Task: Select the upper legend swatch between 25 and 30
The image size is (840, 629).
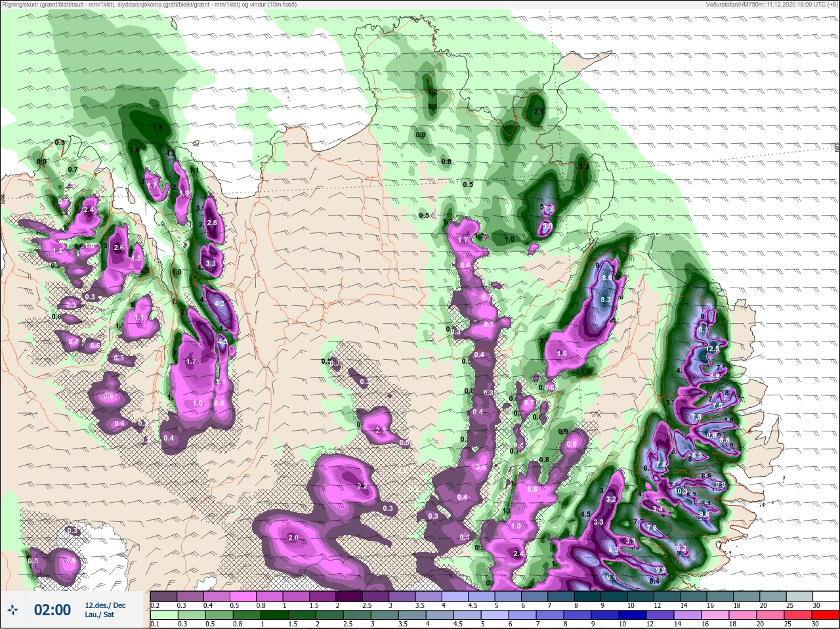Action: [x=799, y=596]
